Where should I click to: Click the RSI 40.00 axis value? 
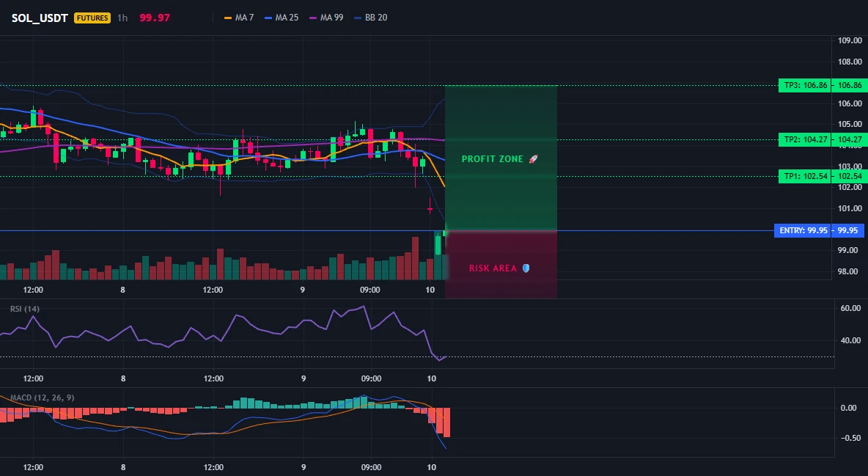(850, 340)
